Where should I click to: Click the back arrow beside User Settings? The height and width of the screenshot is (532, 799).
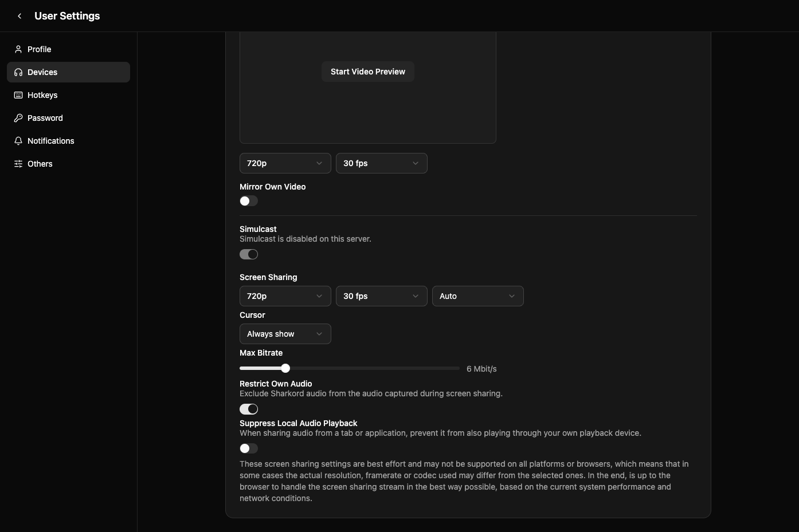[x=19, y=16]
